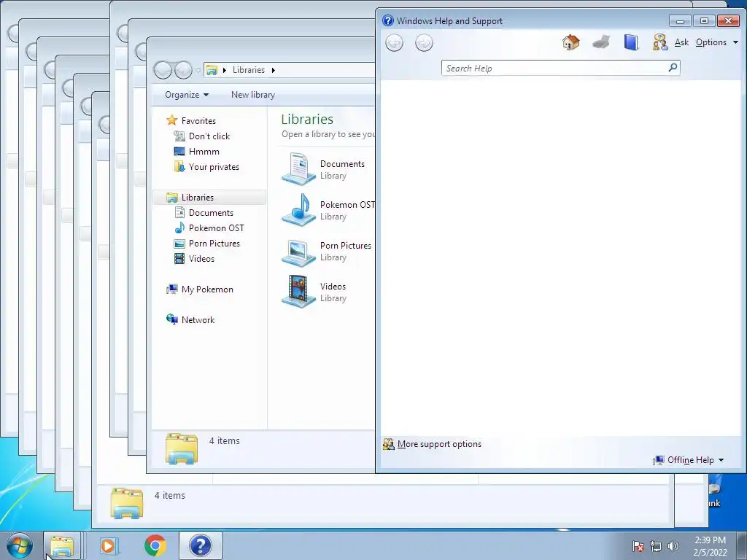Click the My Pokemon computer icon
747x560 pixels.
coord(171,289)
